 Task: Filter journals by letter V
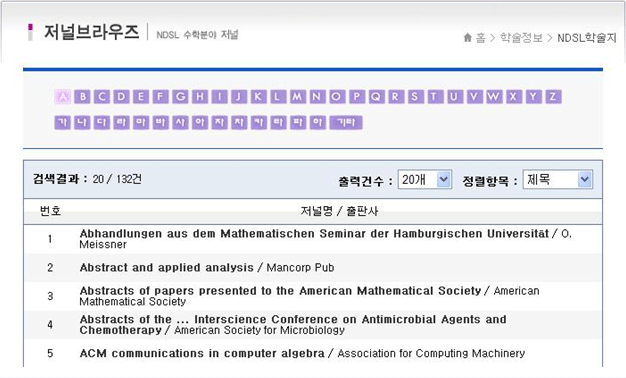(474, 97)
